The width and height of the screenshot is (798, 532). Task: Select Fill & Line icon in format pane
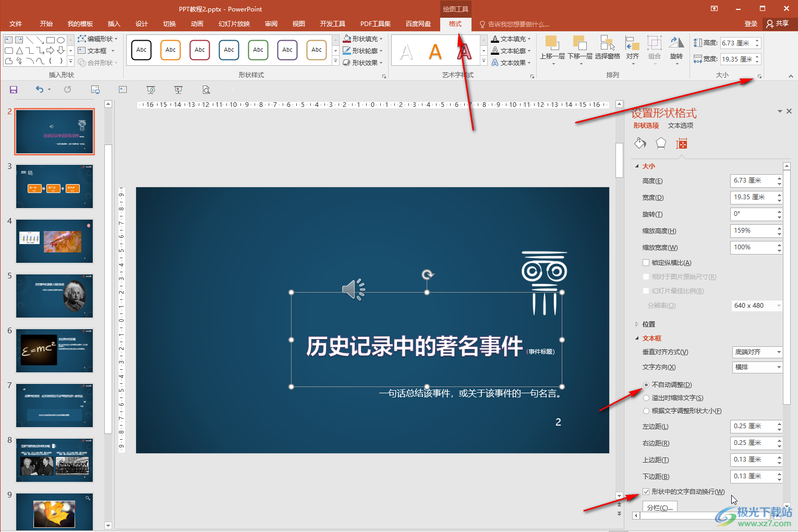tap(640, 143)
